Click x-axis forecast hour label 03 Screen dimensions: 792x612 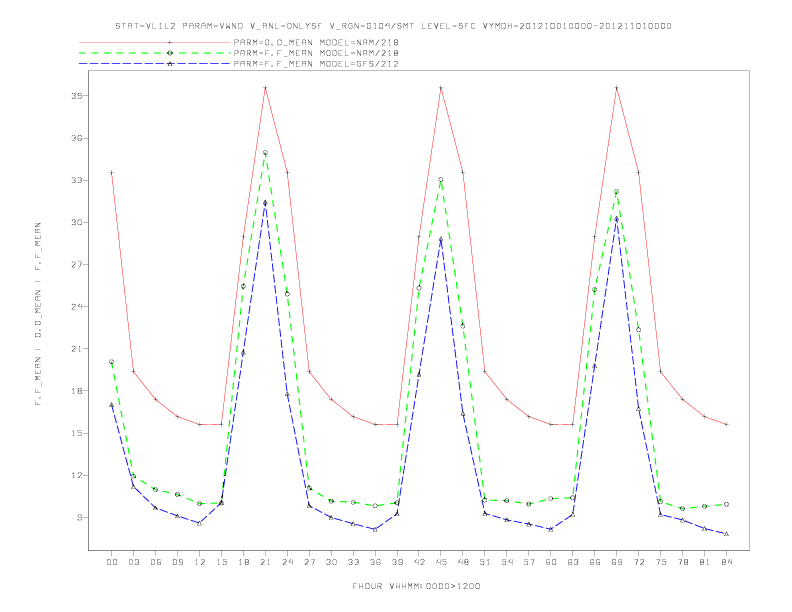tap(133, 562)
